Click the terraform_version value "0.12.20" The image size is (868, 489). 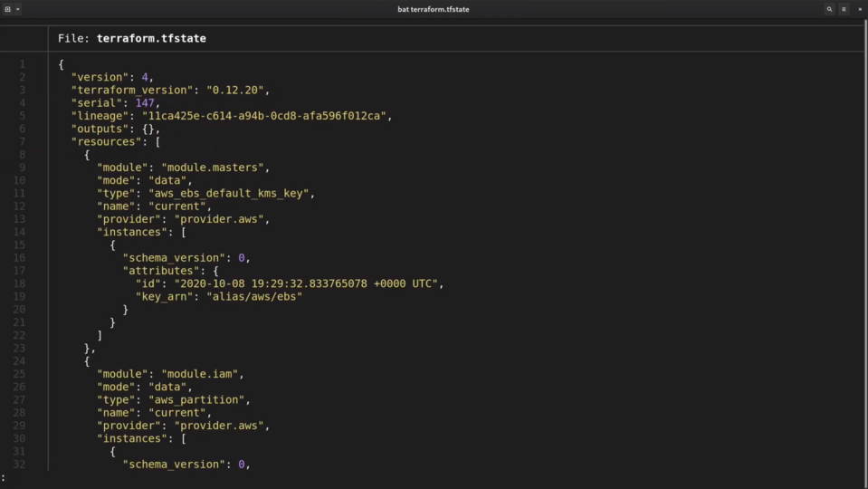tap(235, 90)
